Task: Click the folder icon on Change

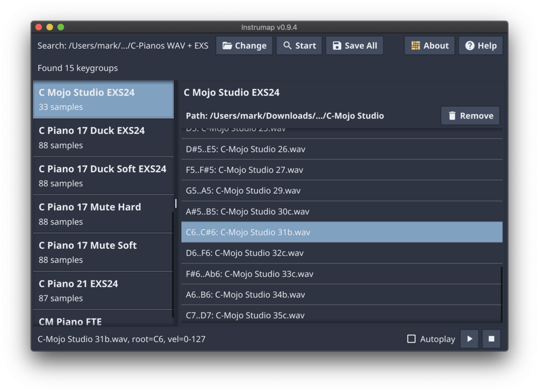Action: pos(227,46)
